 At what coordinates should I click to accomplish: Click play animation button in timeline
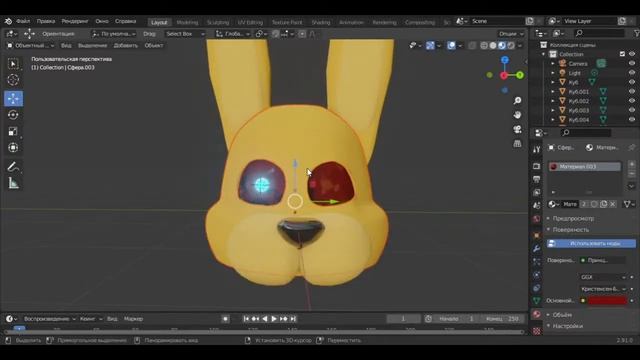(x=274, y=319)
